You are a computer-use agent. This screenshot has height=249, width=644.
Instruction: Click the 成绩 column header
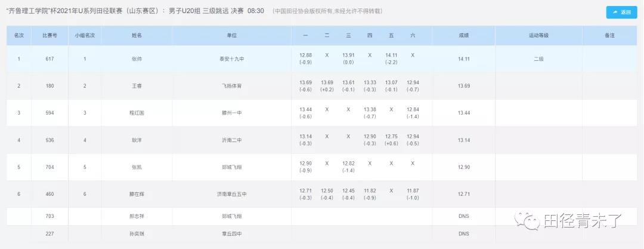(x=464, y=36)
